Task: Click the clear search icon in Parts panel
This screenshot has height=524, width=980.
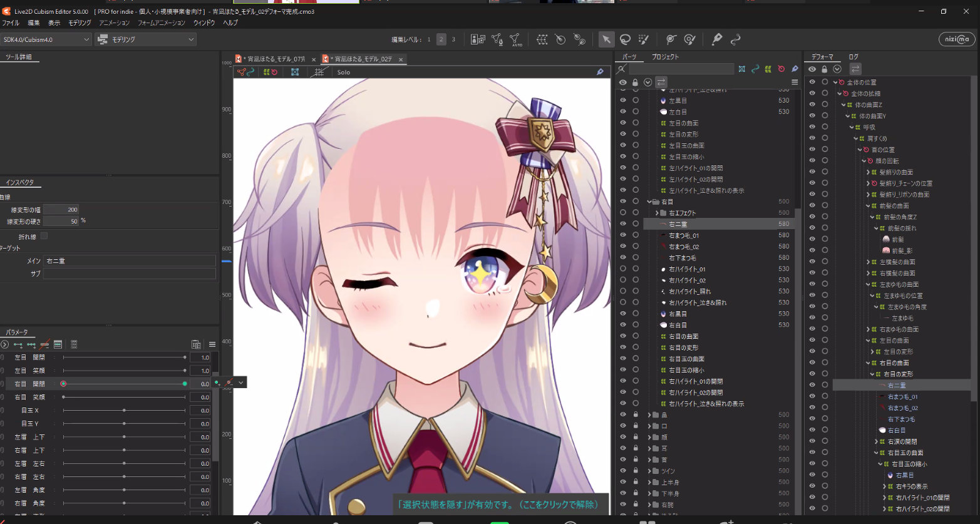Action: click(x=621, y=69)
